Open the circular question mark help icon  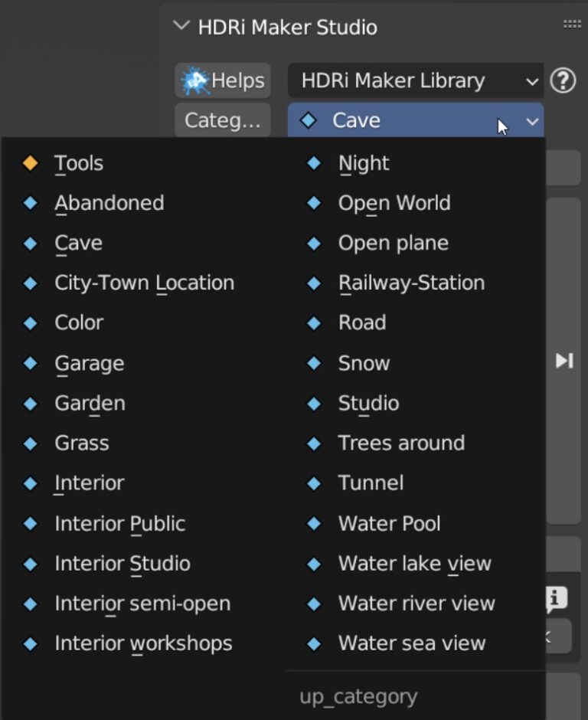(x=564, y=80)
